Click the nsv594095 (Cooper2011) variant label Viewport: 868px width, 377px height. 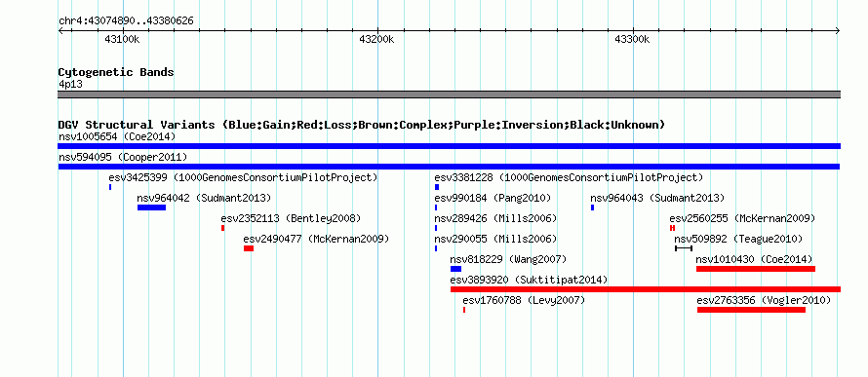(123, 158)
